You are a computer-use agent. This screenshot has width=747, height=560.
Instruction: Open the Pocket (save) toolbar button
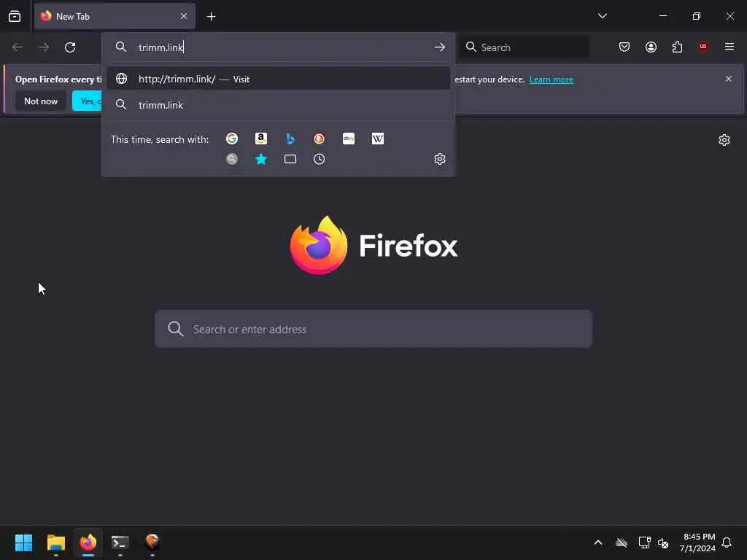pos(624,47)
